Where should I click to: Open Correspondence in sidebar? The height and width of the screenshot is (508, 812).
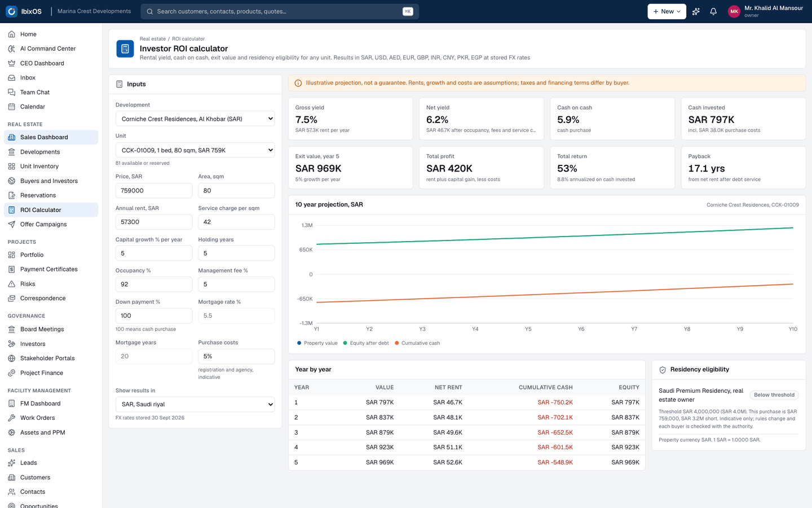(x=51, y=299)
